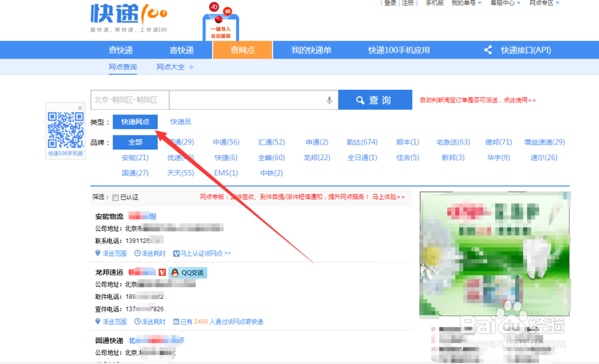Screen dimensions: 599x364
Task: Click the 快递100手机版 QR code image
Action: tap(66, 130)
